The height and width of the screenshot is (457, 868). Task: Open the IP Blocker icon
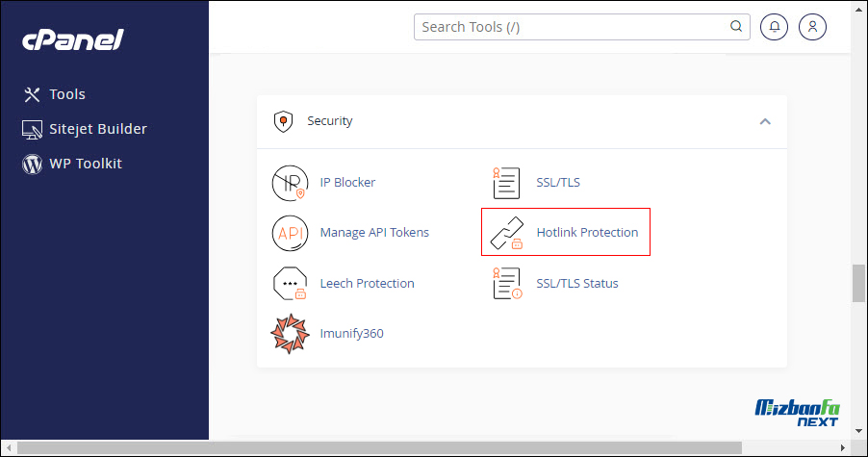(290, 183)
